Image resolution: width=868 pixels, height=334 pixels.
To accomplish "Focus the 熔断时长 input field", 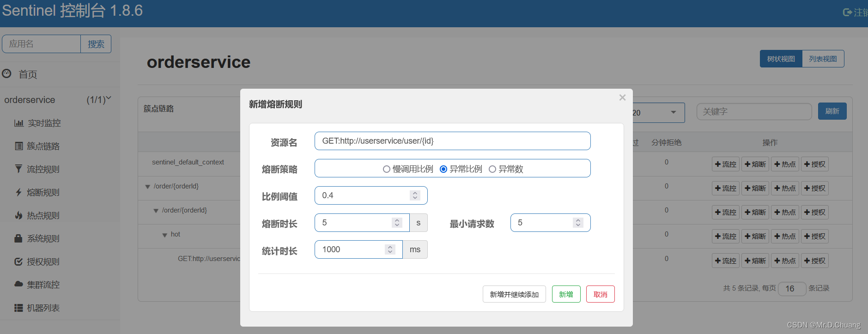I will pyautogui.click(x=362, y=223).
